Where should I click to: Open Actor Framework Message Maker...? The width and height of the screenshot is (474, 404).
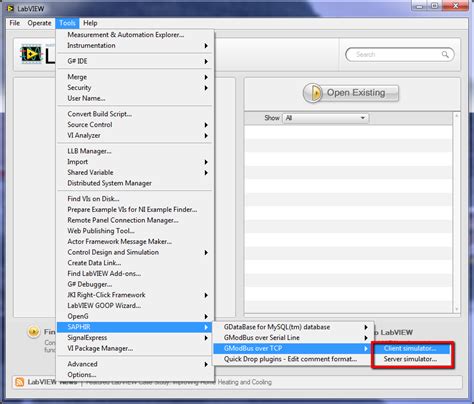pyautogui.click(x=135, y=241)
